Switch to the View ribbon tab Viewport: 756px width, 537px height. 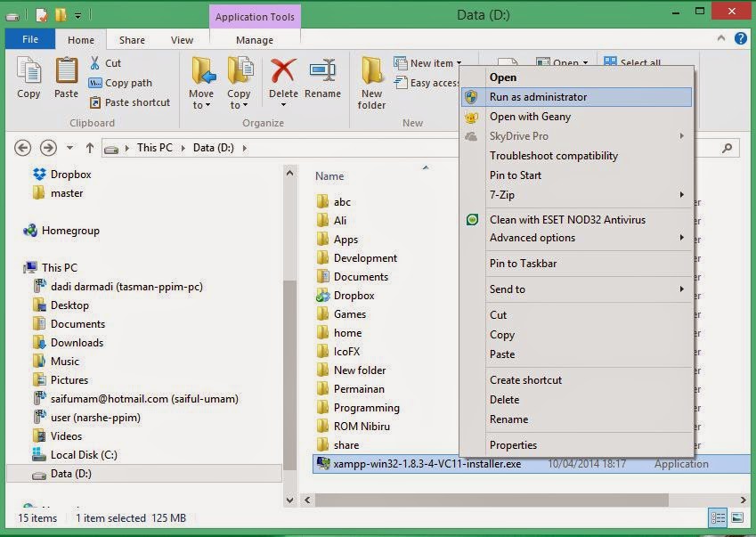coord(182,40)
